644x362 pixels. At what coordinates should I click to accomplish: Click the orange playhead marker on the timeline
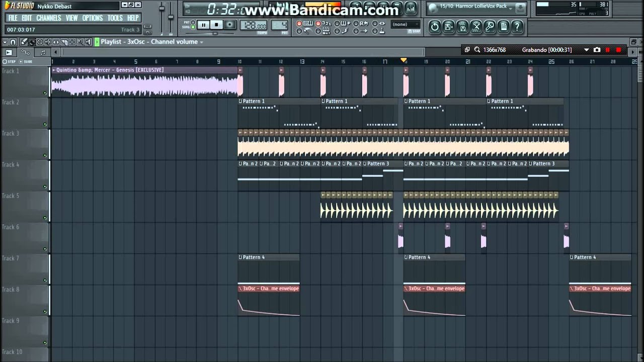coord(404,60)
